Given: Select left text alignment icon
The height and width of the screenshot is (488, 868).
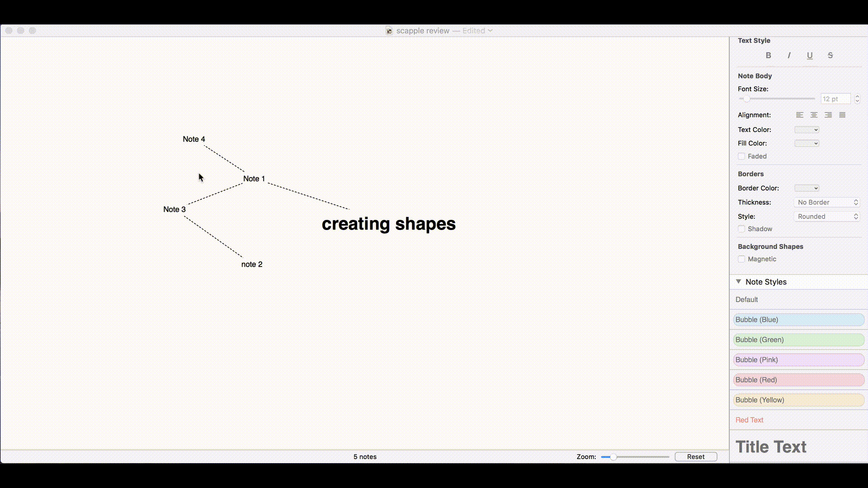Looking at the screenshot, I should click(799, 114).
